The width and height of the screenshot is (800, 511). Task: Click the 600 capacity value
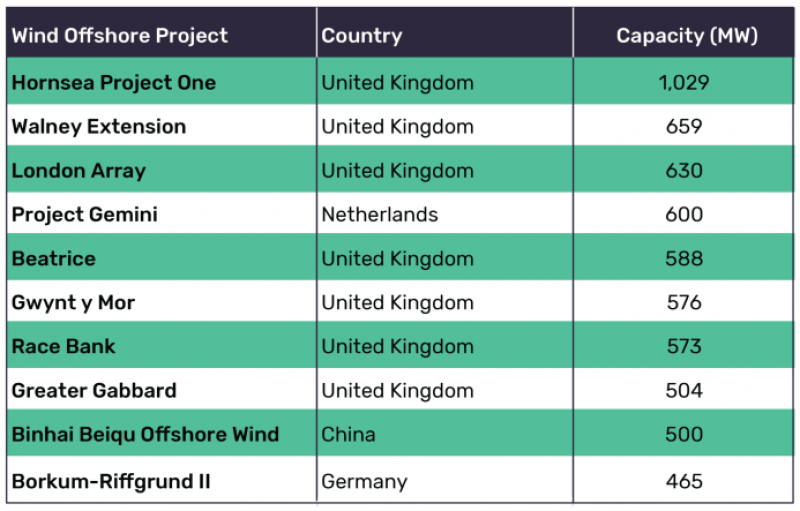click(x=684, y=215)
